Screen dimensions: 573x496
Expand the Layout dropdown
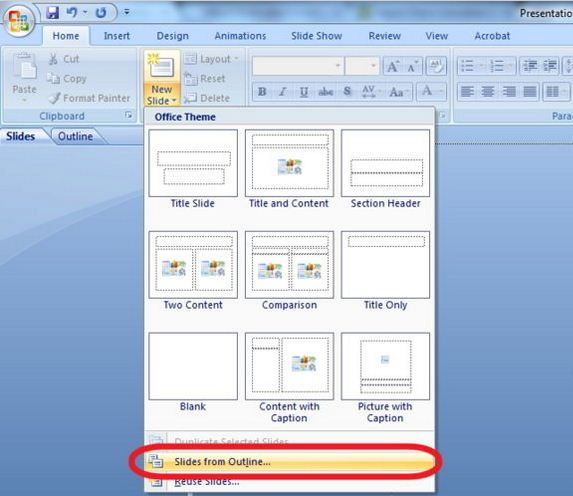tap(211, 59)
